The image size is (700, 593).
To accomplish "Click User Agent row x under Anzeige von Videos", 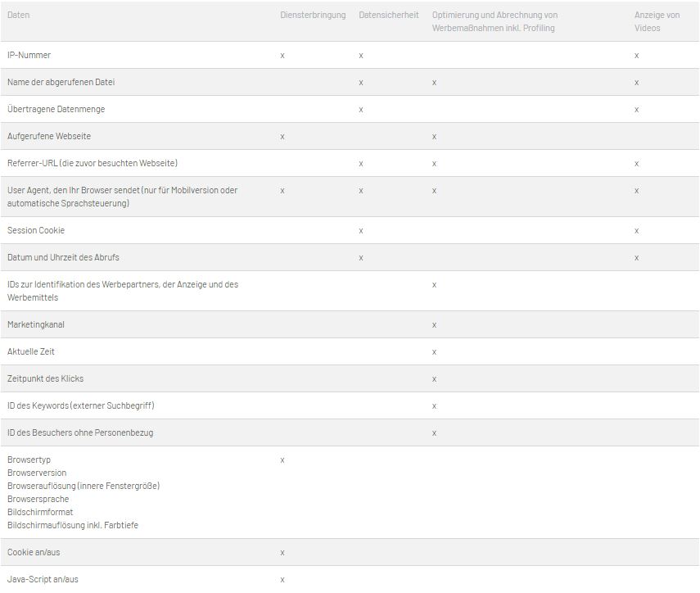I will click(x=637, y=191).
